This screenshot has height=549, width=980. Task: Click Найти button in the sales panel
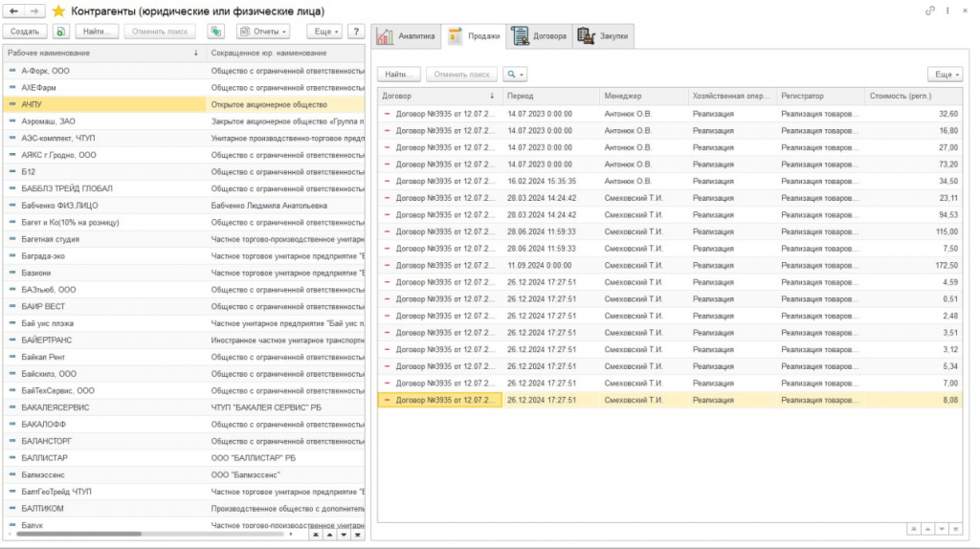(399, 74)
